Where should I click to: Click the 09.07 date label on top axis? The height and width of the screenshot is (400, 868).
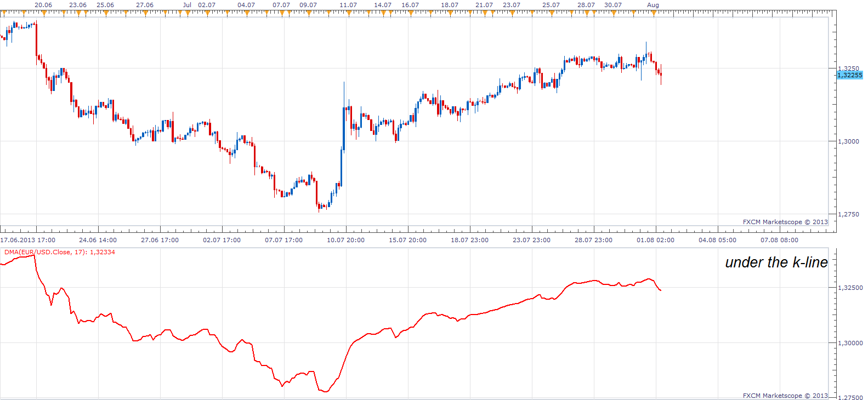pyautogui.click(x=308, y=5)
